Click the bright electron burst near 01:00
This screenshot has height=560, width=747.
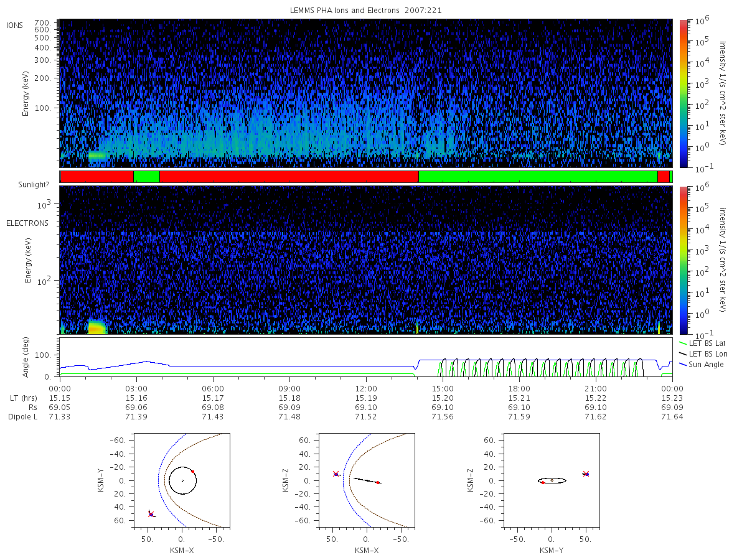pos(96,327)
